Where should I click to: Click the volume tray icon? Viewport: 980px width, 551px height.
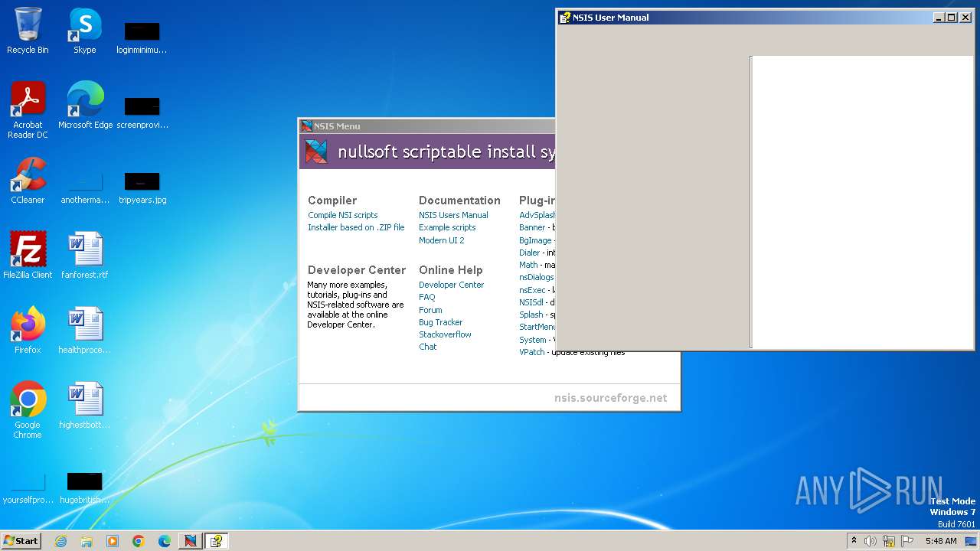point(871,541)
